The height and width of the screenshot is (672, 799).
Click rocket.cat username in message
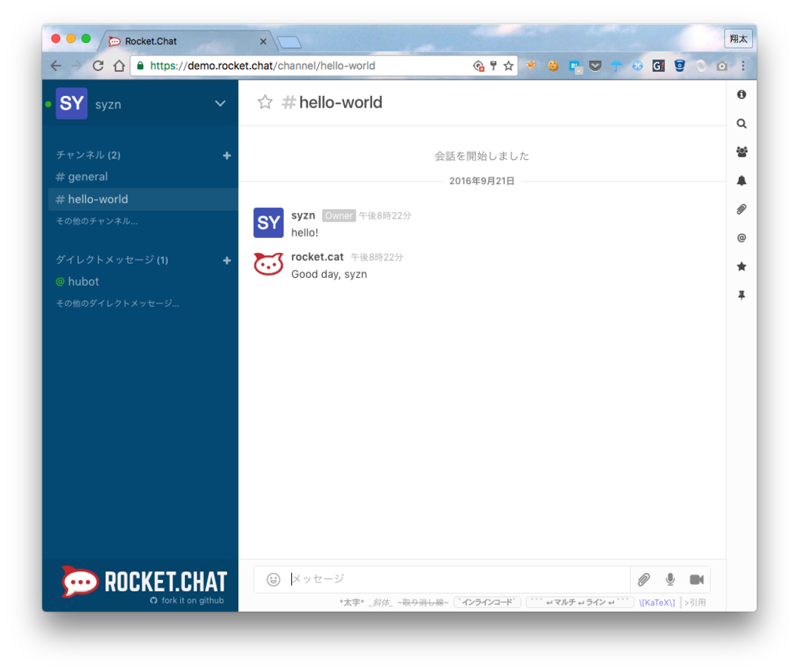(318, 257)
